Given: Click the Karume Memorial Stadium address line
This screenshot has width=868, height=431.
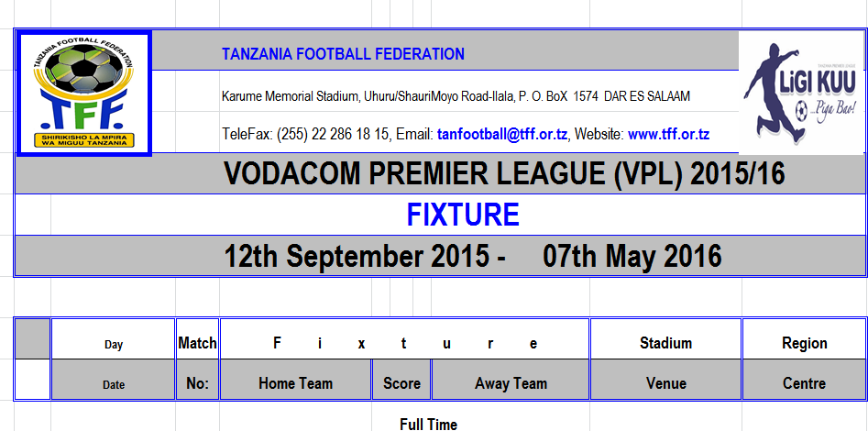Looking at the screenshot, I should click(x=456, y=96).
